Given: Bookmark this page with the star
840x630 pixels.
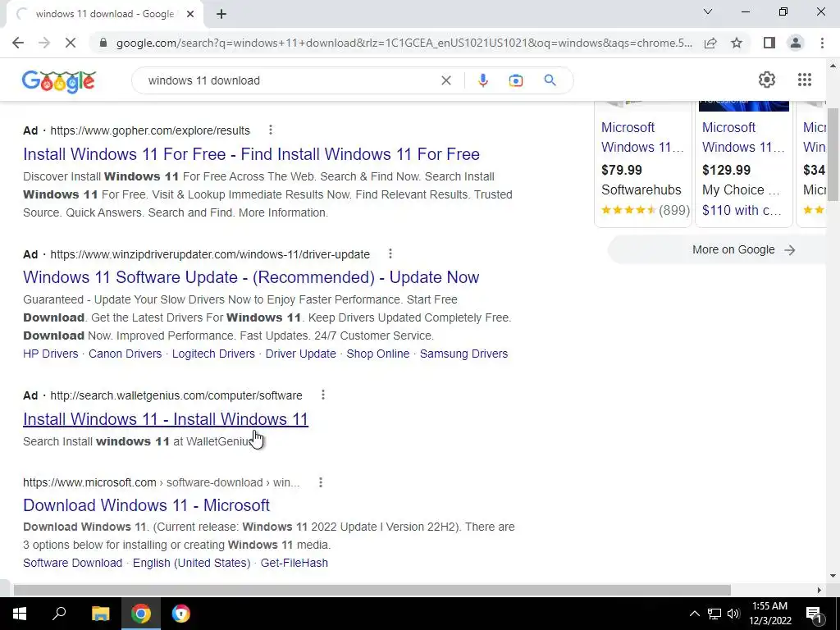Looking at the screenshot, I should [x=737, y=43].
